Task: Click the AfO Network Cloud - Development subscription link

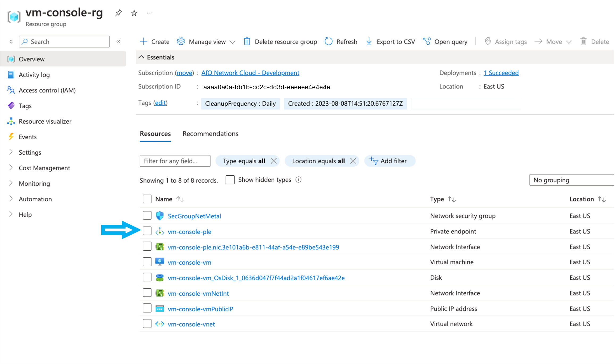Action: point(250,72)
